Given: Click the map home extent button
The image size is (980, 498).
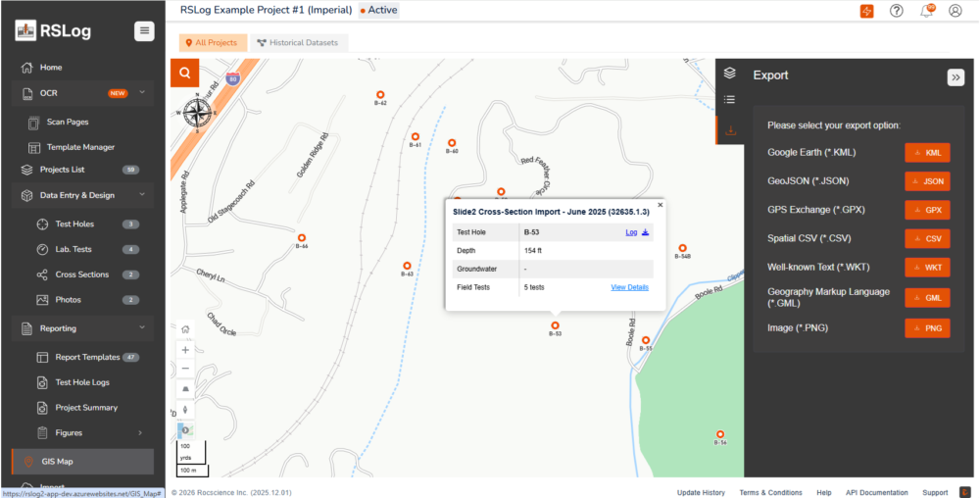Looking at the screenshot, I should point(186,329).
